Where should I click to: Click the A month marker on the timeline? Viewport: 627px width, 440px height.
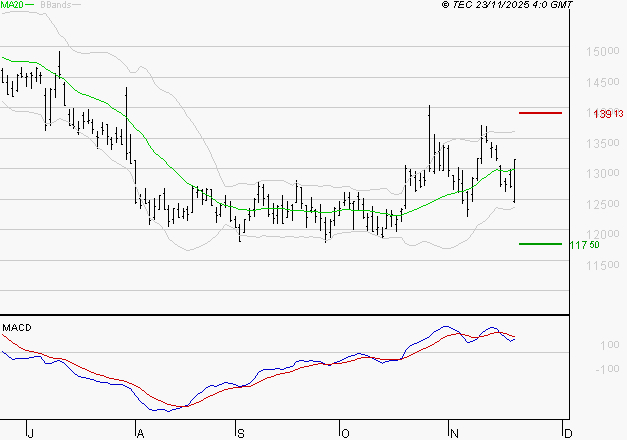click(x=140, y=433)
